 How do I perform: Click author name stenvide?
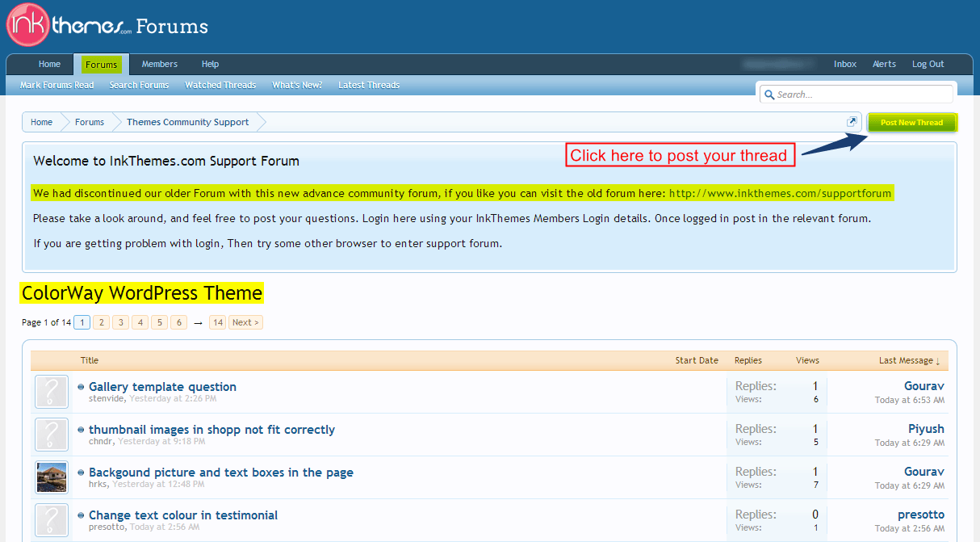(107, 399)
